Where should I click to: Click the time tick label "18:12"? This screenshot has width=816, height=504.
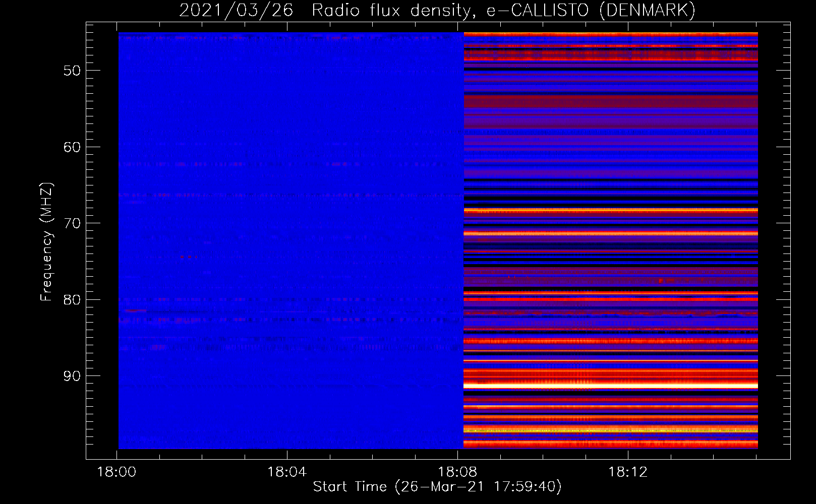click(628, 472)
